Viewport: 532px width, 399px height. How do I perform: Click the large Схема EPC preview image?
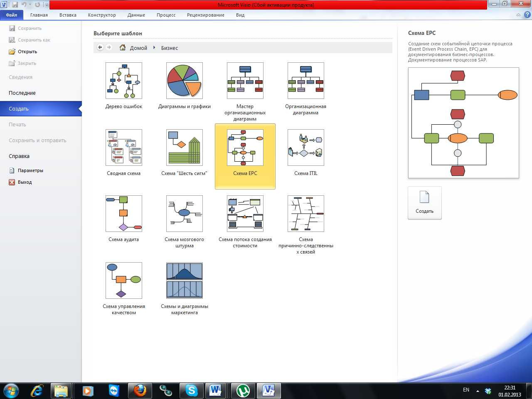[x=463, y=123]
